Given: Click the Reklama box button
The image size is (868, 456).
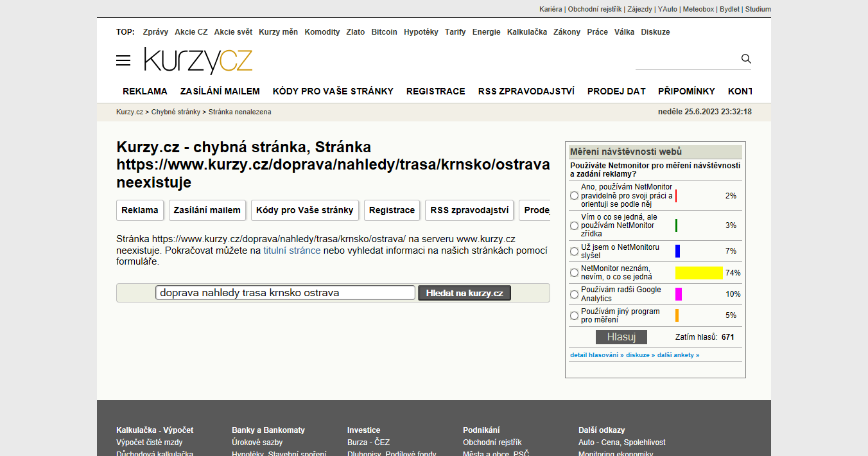Looking at the screenshot, I should pos(140,210).
